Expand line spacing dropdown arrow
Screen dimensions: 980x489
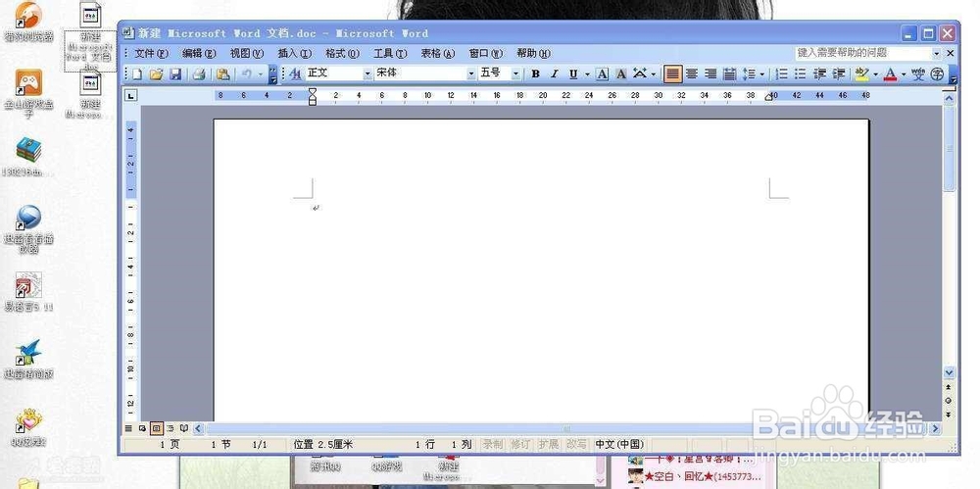[x=762, y=74]
